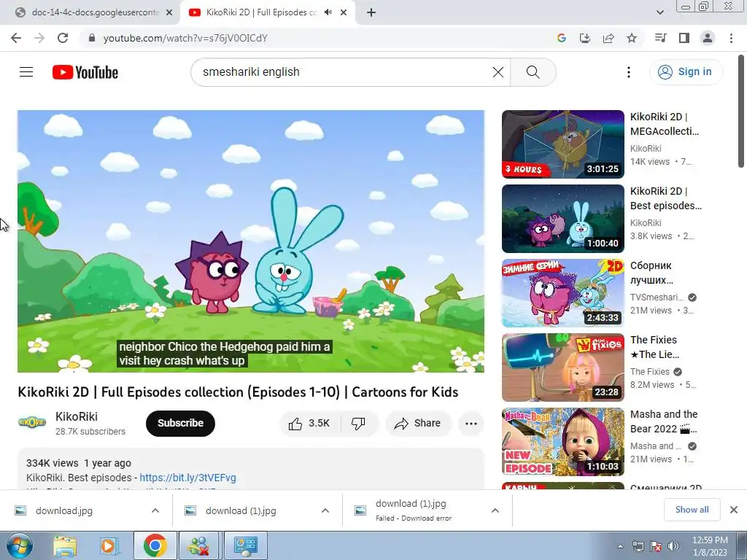Open the 'Masha and the Bear 2022' title
The width and height of the screenshot is (747, 560).
click(x=664, y=421)
